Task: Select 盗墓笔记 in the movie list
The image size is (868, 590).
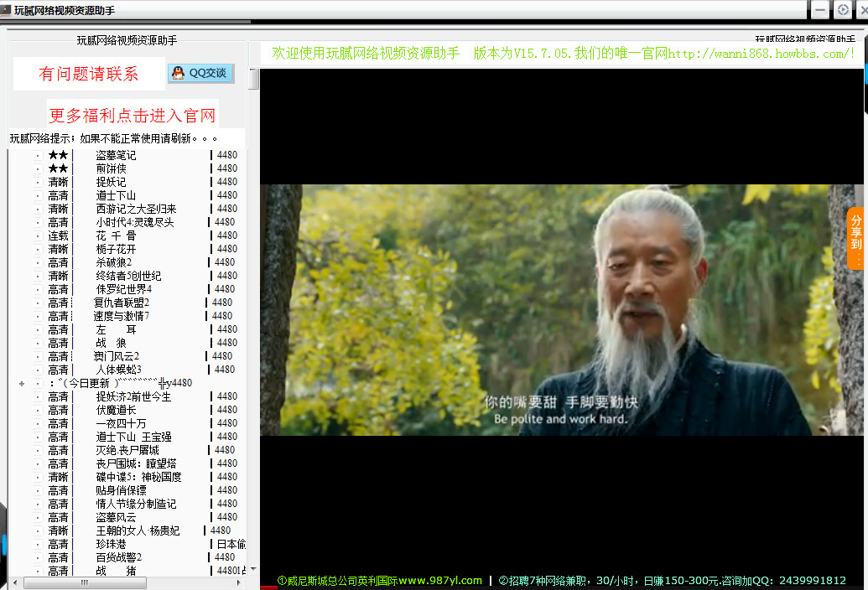Action: coord(116,155)
